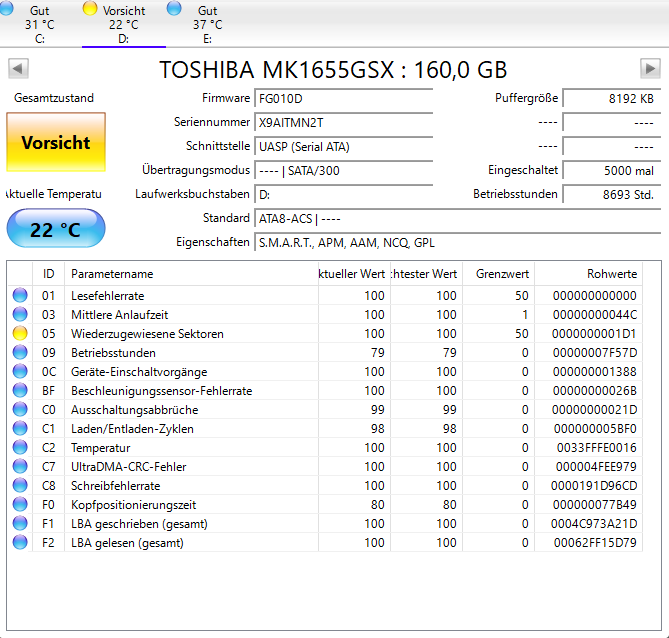Click raw value 0033FFFE0016
669x638 pixels.
[x=596, y=448]
